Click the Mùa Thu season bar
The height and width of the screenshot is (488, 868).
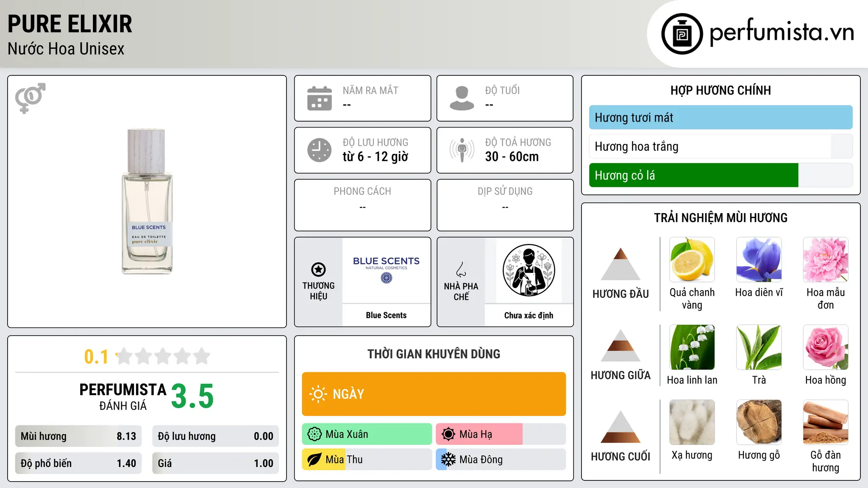click(x=367, y=460)
